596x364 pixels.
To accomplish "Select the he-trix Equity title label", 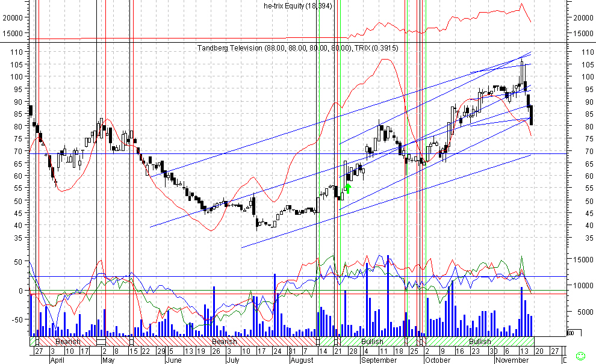I will coord(306,7).
